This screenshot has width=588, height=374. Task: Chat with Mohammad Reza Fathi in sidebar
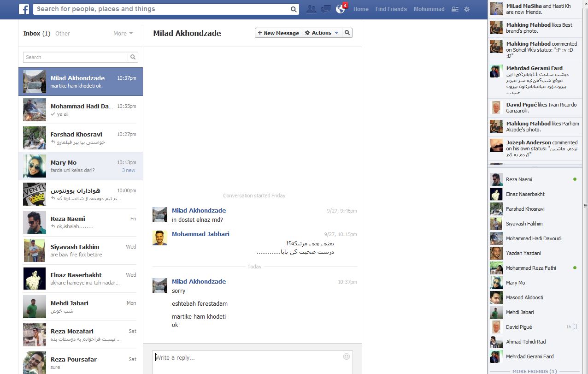(x=535, y=268)
